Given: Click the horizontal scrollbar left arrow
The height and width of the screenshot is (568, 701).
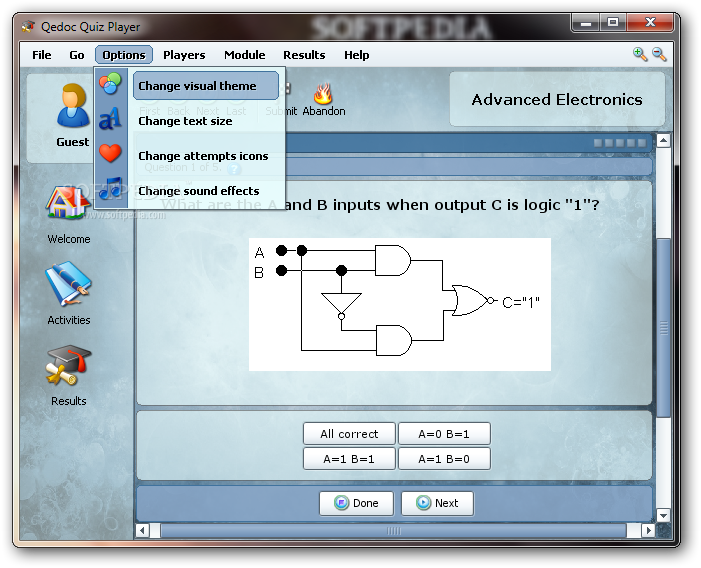Looking at the screenshot, I should pos(143,530).
